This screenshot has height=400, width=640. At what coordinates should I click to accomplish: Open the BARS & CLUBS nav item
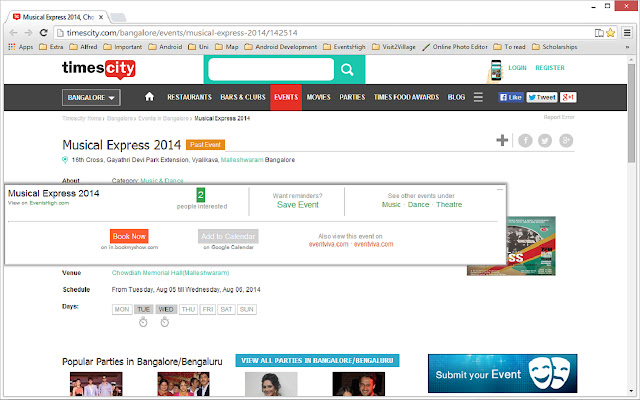243,97
